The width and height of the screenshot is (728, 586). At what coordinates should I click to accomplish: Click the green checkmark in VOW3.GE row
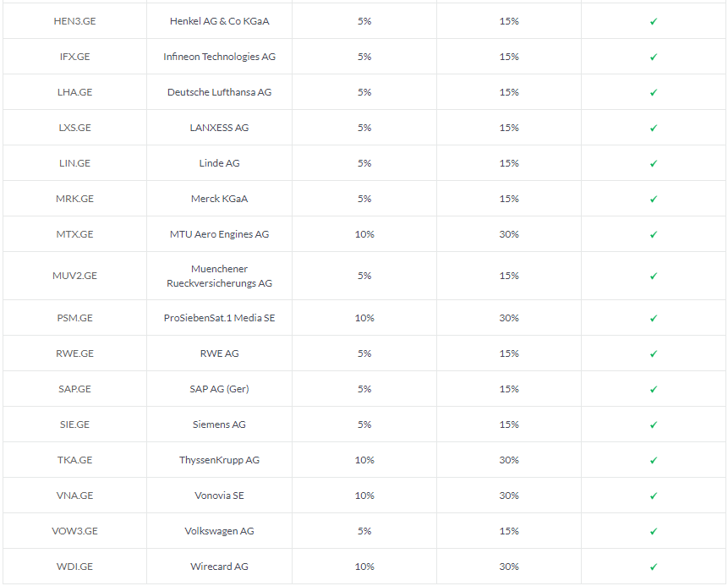click(654, 532)
